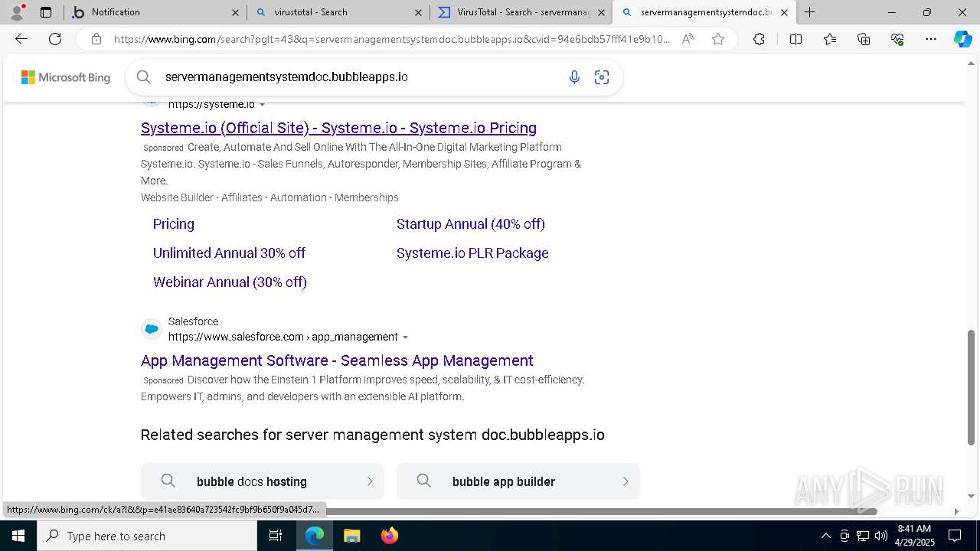Click the Salesforce cloud favicon
Viewport: 980px width, 551px height.
point(152,329)
